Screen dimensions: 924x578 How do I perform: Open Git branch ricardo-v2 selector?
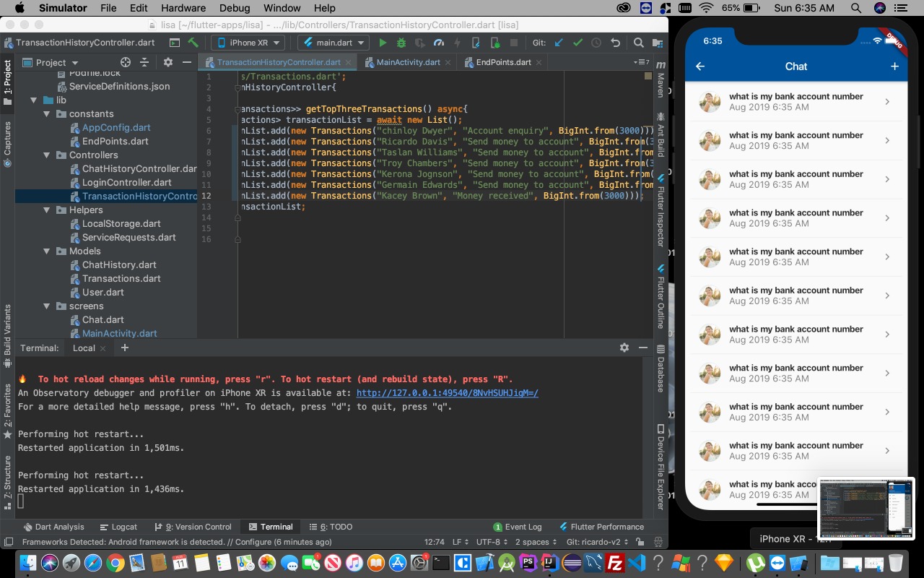tap(600, 542)
